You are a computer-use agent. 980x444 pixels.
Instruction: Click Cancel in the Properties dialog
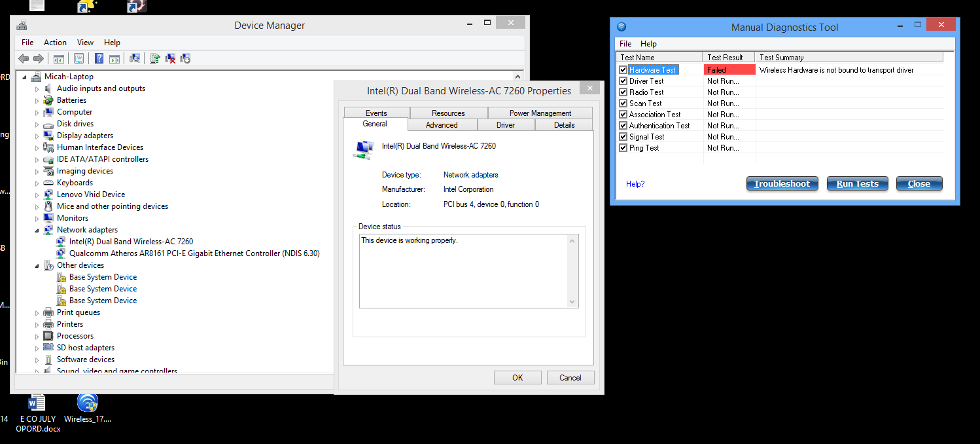(570, 378)
